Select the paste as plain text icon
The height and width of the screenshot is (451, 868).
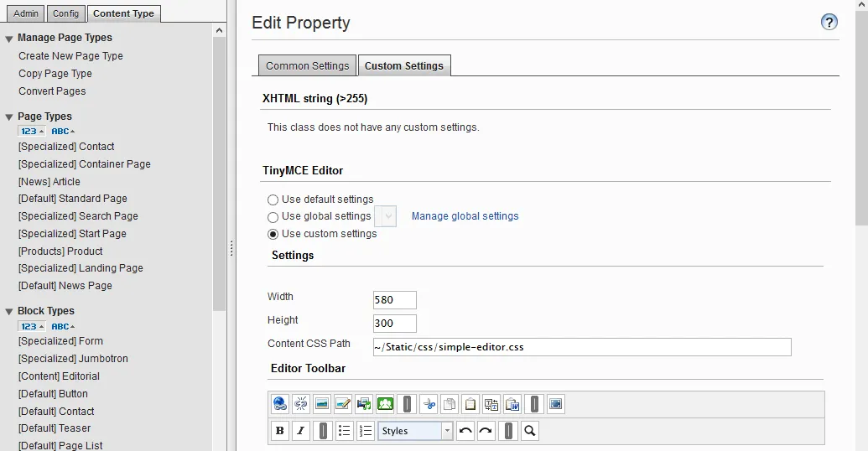491,404
